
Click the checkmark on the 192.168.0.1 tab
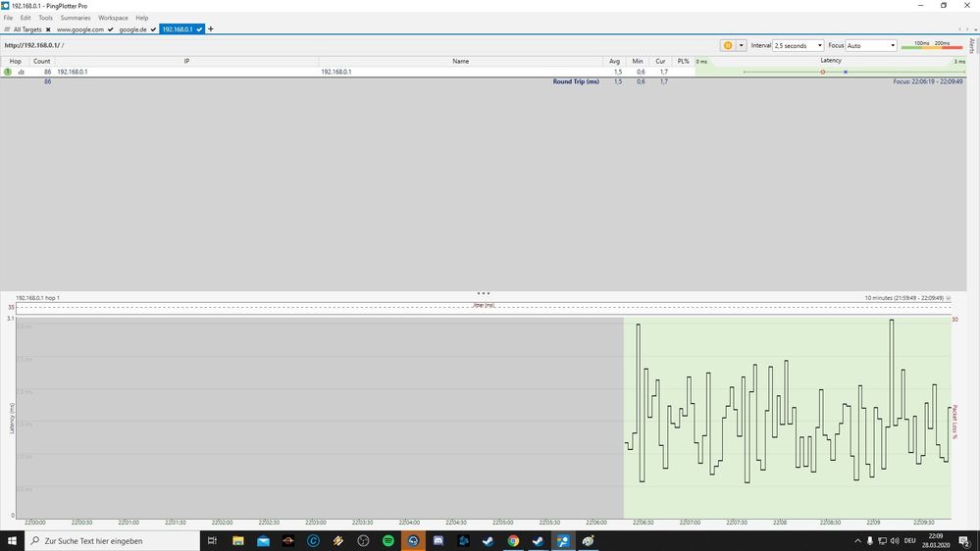point(199,29)
